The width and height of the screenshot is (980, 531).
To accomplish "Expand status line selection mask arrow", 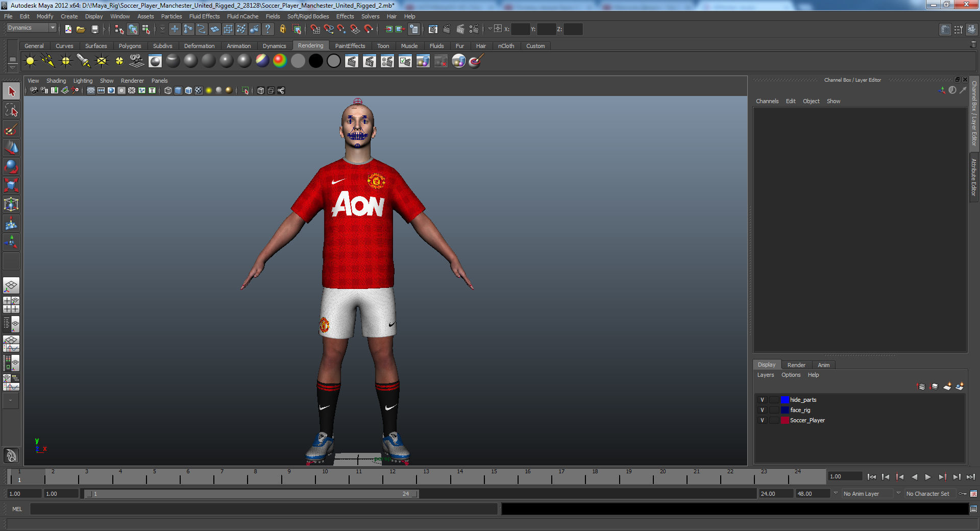I will pos(163,29).
